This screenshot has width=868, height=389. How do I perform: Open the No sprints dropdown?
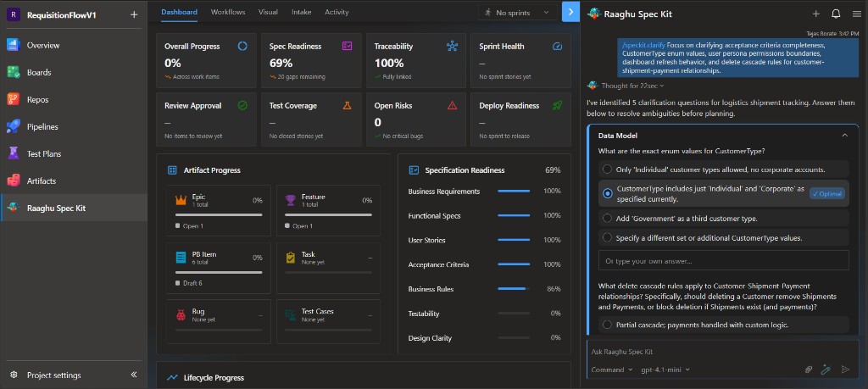click(x=518, y=12)
